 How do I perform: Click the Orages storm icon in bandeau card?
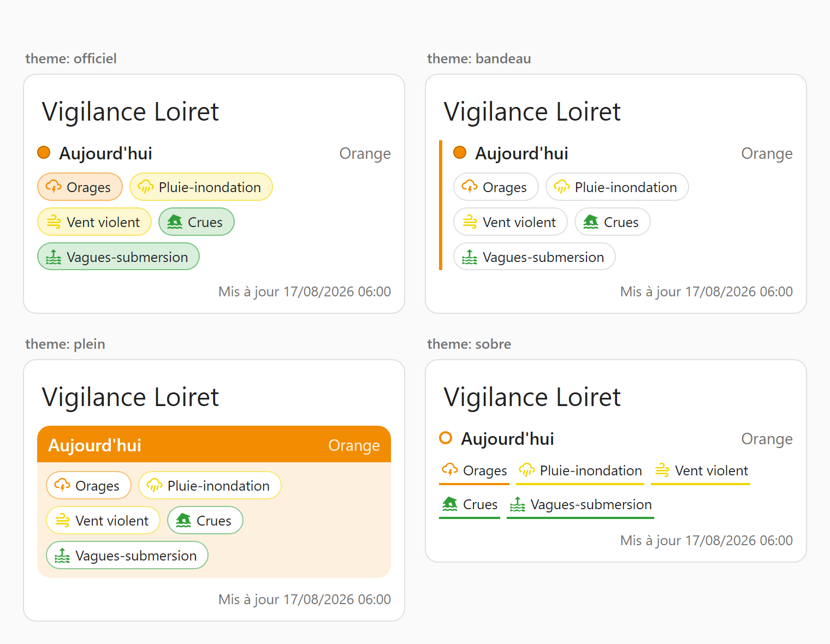click(470, 187)
